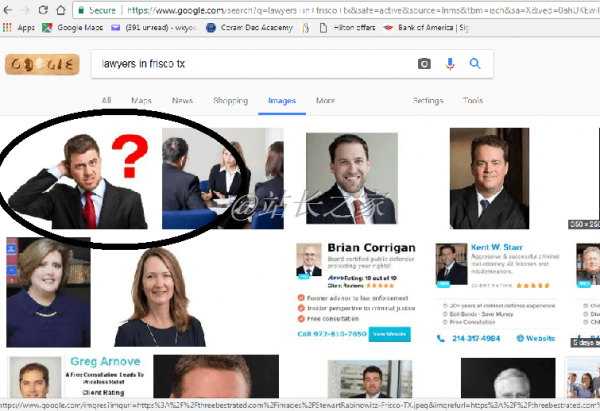Viewport: 600px width, 411px height.
Task: Open the Google Maps bookmark
Action: pos(74,28)
